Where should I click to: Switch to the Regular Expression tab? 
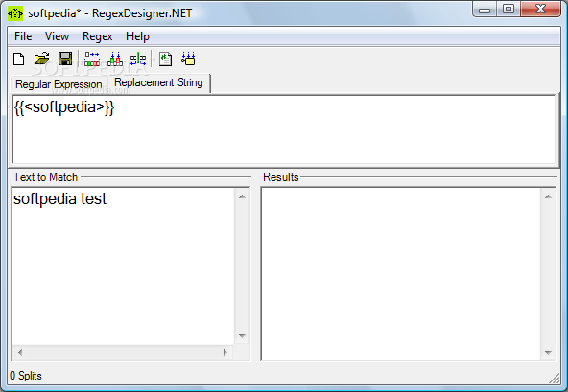tap(59, 84)
